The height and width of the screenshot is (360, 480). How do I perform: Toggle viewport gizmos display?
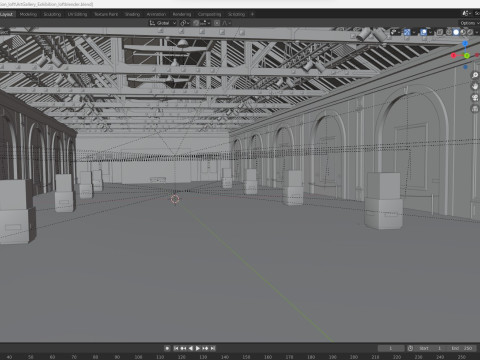coord(407,32)
